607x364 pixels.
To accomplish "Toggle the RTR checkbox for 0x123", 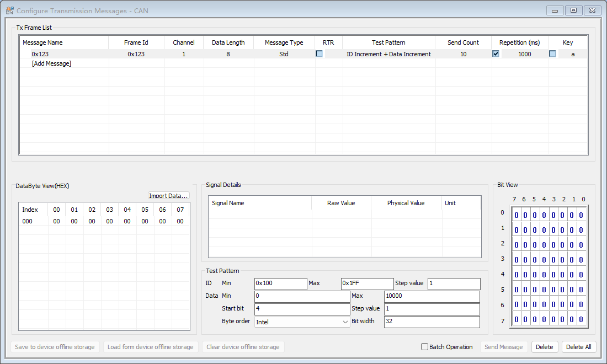I will click(319, 53).
